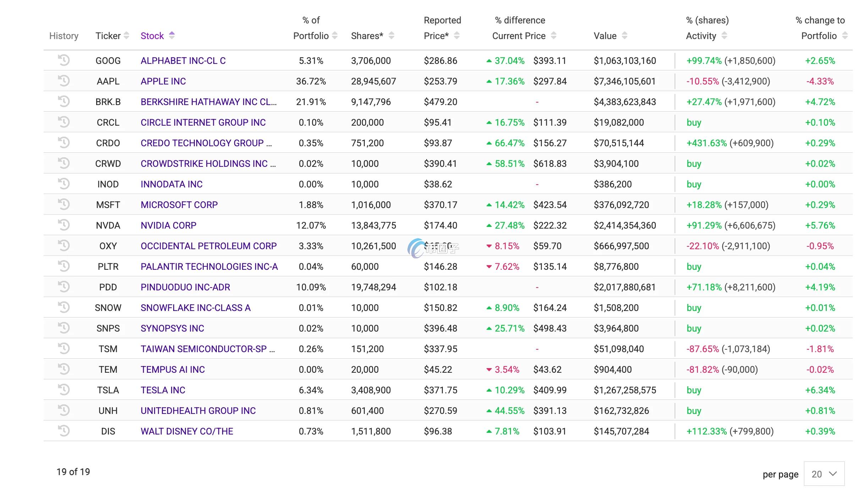868x497 pixels.
Task: Open ALPHABET INC-CL C stock link
Action: pos(183,61)
